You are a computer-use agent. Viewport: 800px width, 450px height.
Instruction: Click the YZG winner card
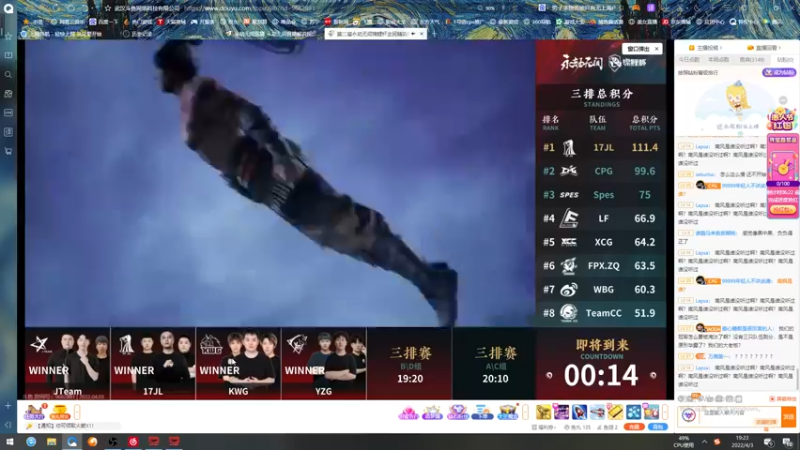point(323,363)
